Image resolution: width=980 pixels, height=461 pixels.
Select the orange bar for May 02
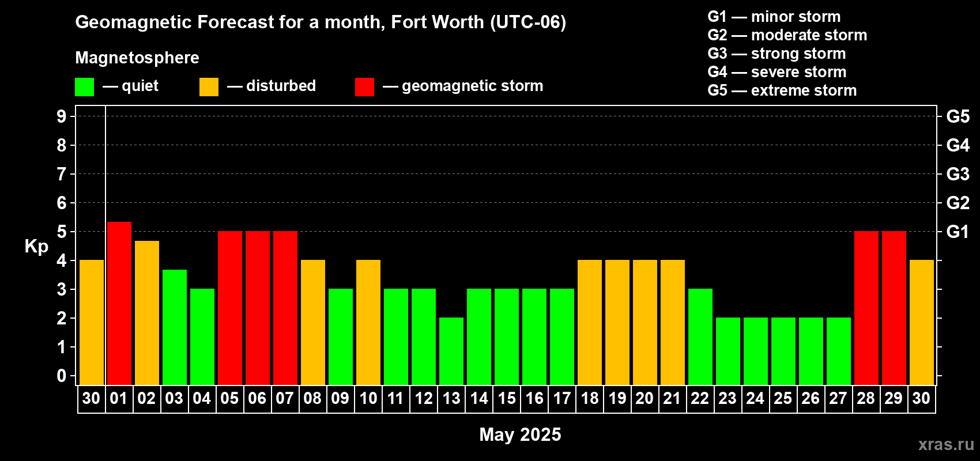click(x=147, y=313)
